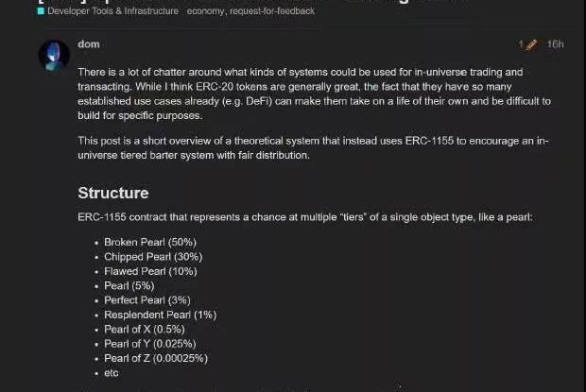The height and width of the screenshot is (392, 586).
Task: Click the 16h post timestamp
Action: coord(555,44)
